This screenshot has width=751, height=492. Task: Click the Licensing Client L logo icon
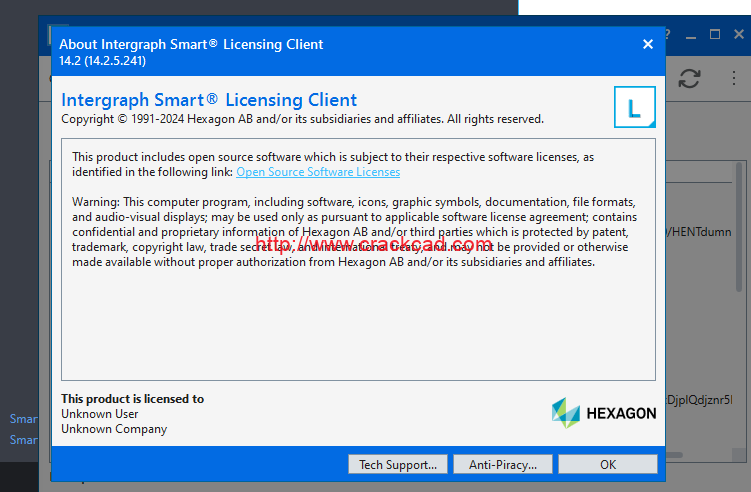[x=635, y=107]
